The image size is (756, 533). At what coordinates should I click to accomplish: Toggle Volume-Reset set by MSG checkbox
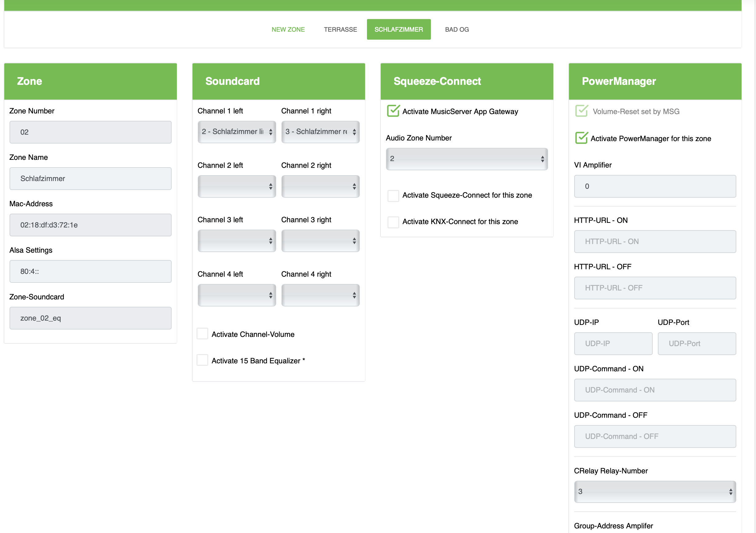[x=581, y=111]
